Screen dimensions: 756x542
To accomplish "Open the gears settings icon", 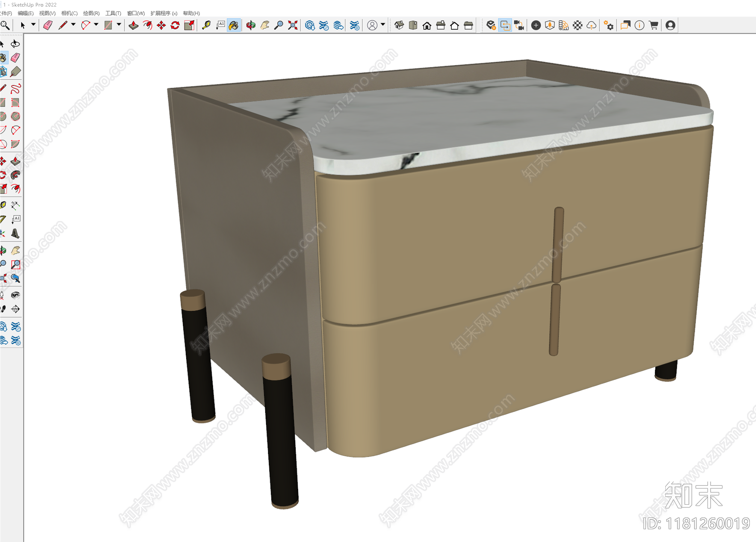I will point(609,25).
